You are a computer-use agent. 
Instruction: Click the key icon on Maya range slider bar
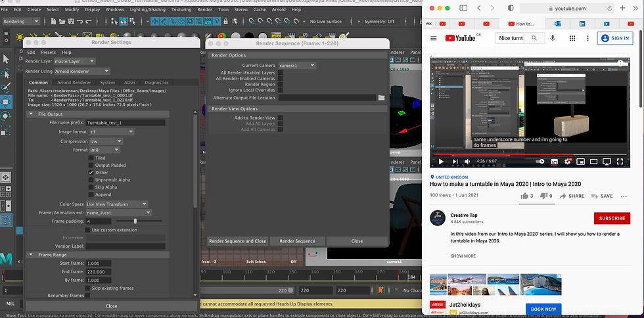point(381,290)
